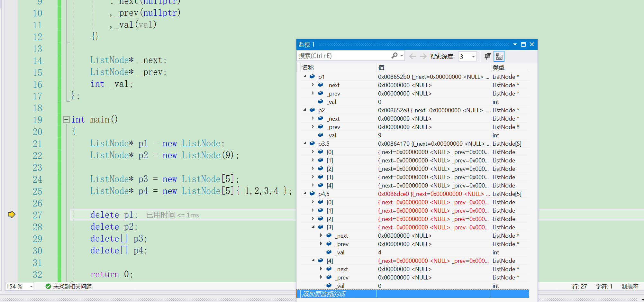The image size is (644, 302).
Task: Click the icon of p4,5 element [4]
Action: (321, 261)
